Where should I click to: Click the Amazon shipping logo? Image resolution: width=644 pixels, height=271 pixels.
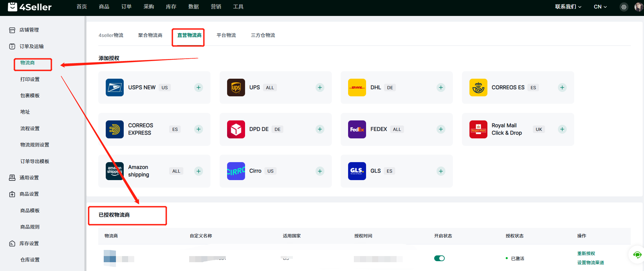(115, 171)
